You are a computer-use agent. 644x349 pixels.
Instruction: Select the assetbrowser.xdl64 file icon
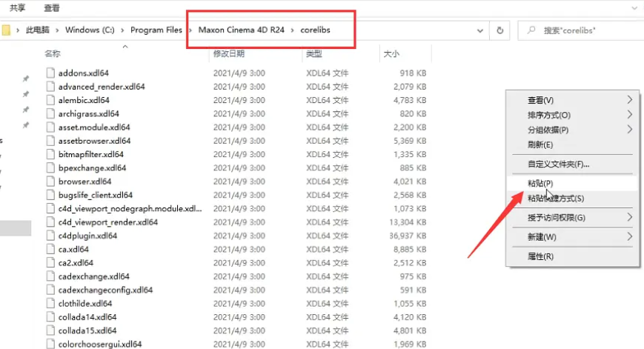click(50, 141)
